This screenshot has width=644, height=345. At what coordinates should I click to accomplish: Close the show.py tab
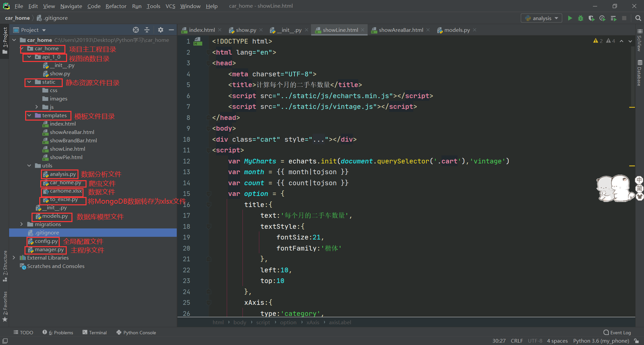(261, 30)
